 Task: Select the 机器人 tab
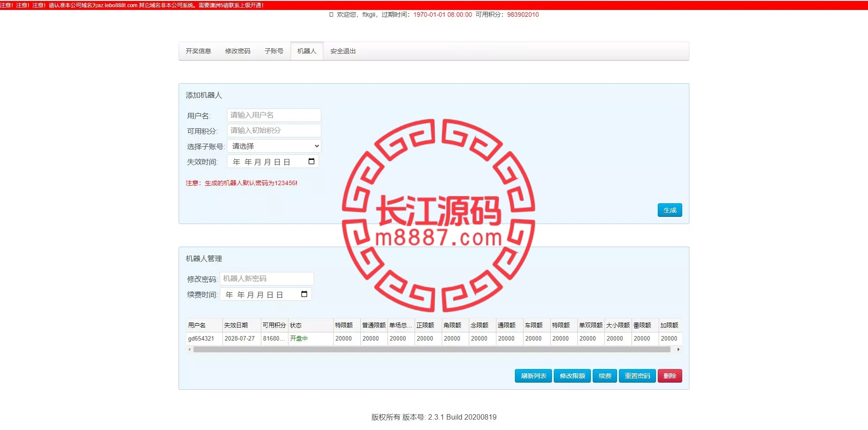(x=307, y=51)
